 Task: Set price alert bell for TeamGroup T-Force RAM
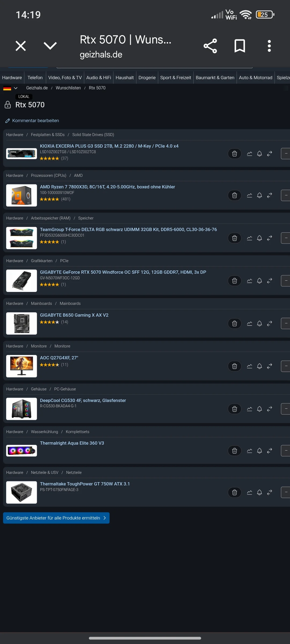(x=259, y=238)
